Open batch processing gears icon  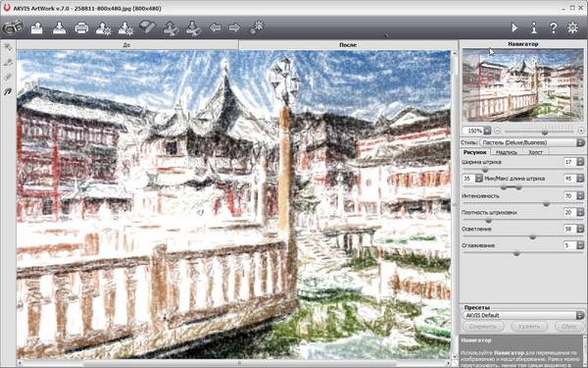(x=257, y=27)
